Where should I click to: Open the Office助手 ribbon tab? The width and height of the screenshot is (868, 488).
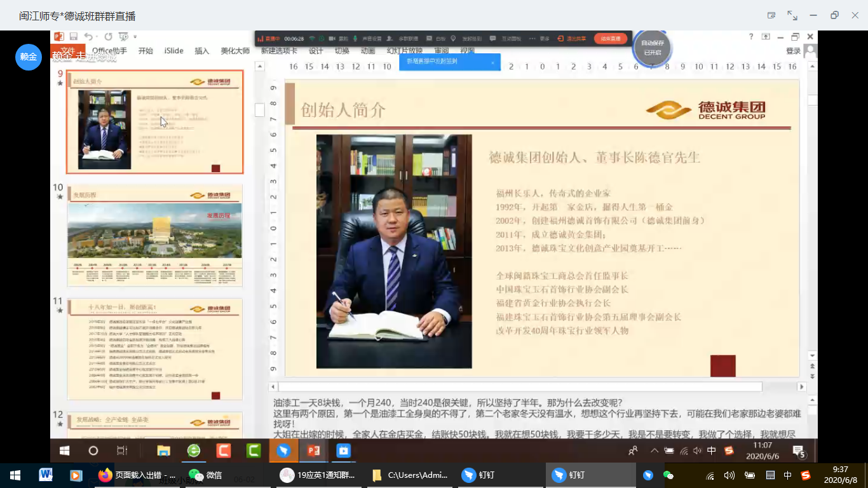pyautogui.click(x=109, y=51)
